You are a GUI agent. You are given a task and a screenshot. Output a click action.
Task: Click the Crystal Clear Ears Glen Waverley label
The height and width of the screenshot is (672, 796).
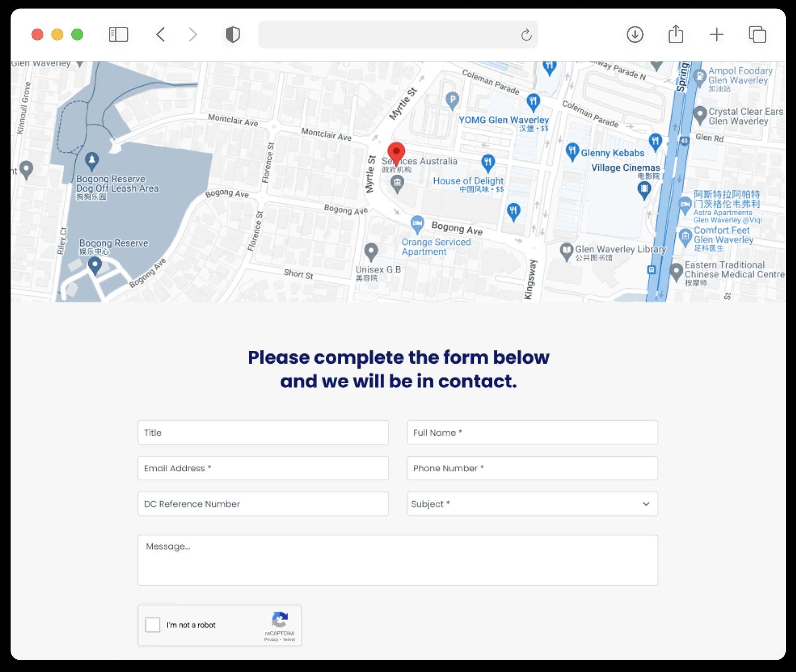point(746,116)
